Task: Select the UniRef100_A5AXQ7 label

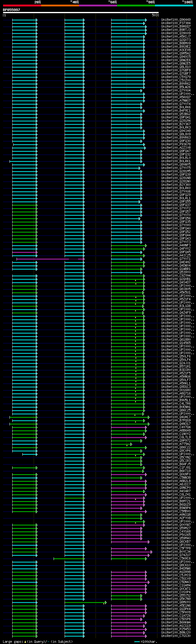Action: point(176,97)
